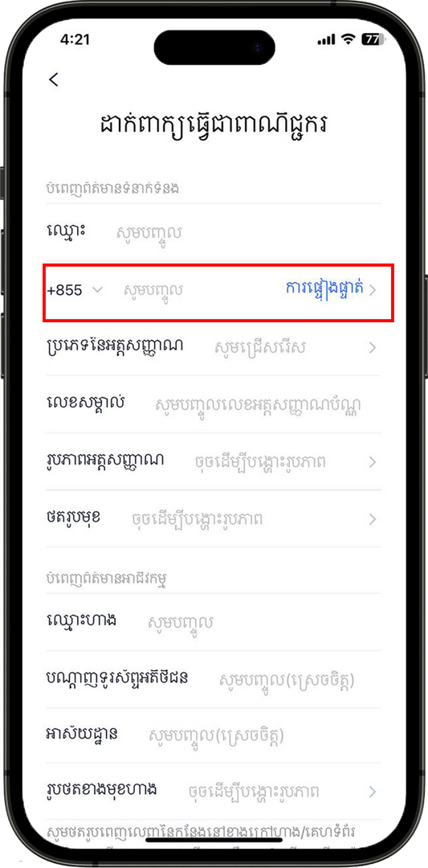Expand the ប្រភេទនៃអត្តសញ្ញាណ ID type selector
Viewport: 428px width, 868px height.
(214, 347)
